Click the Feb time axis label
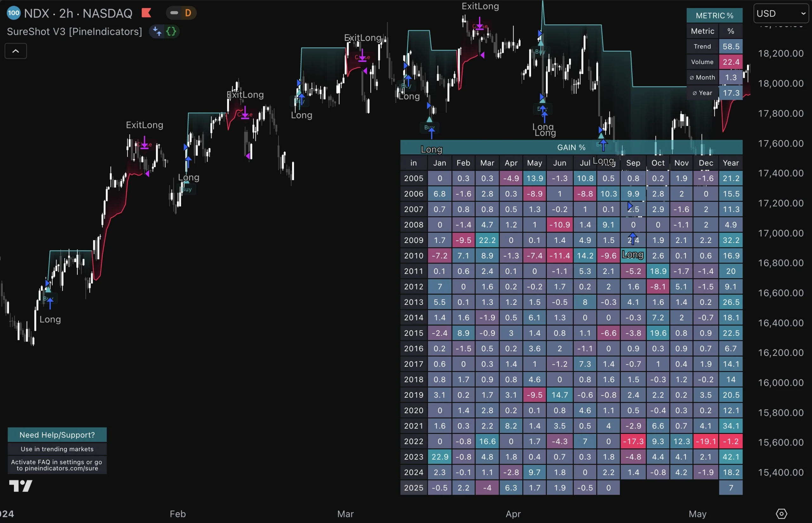The width and height of the screenshot is (812, 523). pyautogui.click(x=178, y=514)
